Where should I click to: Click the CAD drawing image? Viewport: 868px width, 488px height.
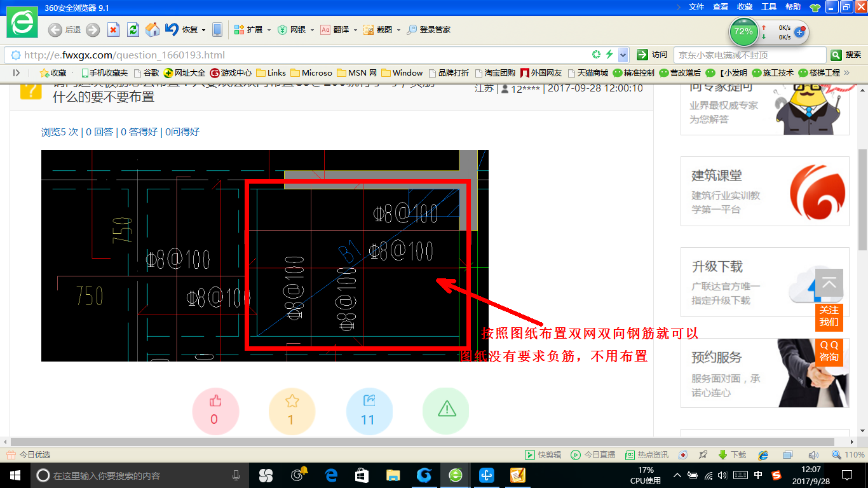[265, 255]
